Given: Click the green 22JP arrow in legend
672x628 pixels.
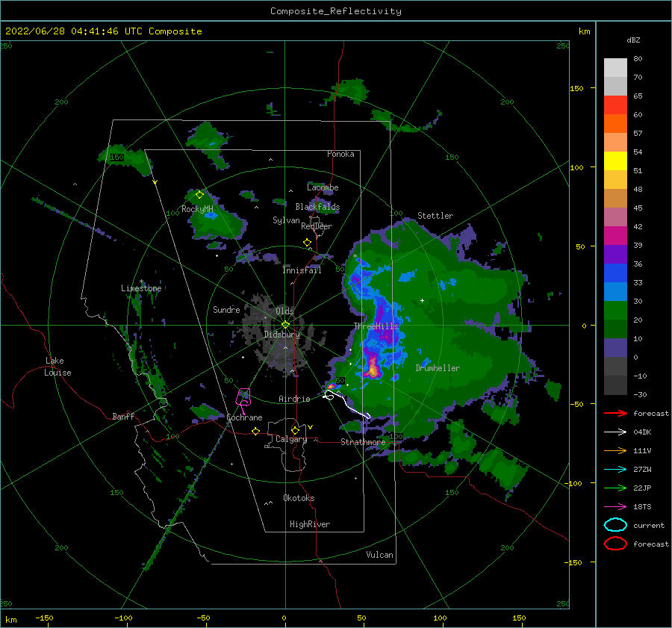Looking at the screenshot, I should coord(615,488).
